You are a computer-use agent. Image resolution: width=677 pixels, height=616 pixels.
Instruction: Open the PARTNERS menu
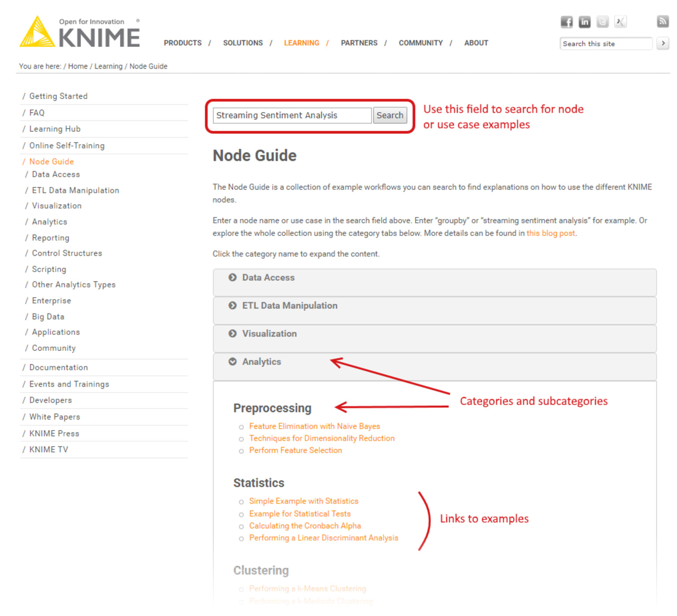(x=359, y=43)
